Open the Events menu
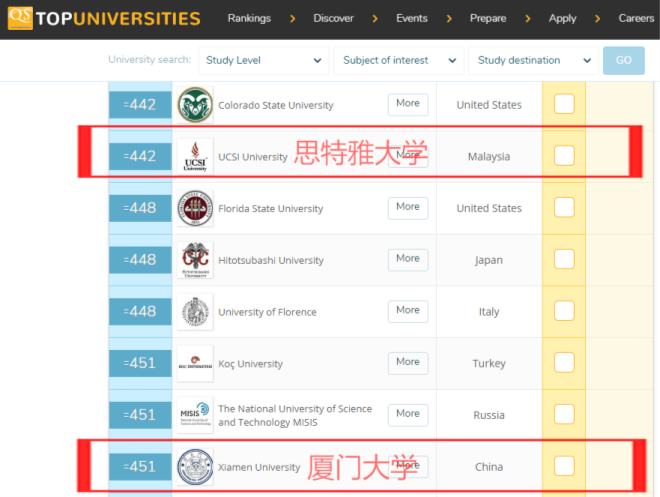Viewport: 660px width, 497px height. coord(412,19)
